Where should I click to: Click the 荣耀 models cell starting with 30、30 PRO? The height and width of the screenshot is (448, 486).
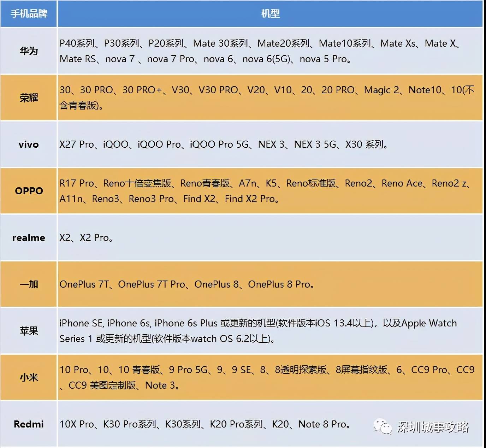point(270,98)
